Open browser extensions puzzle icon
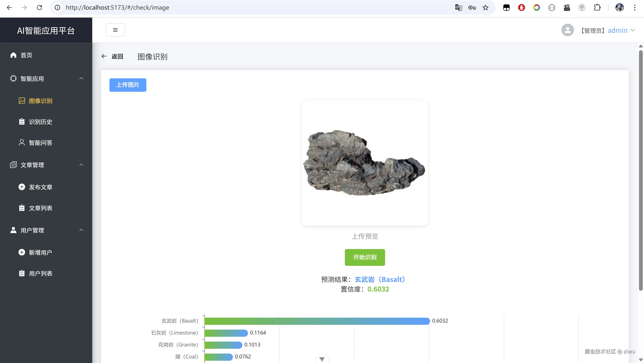 coord(597,8)
